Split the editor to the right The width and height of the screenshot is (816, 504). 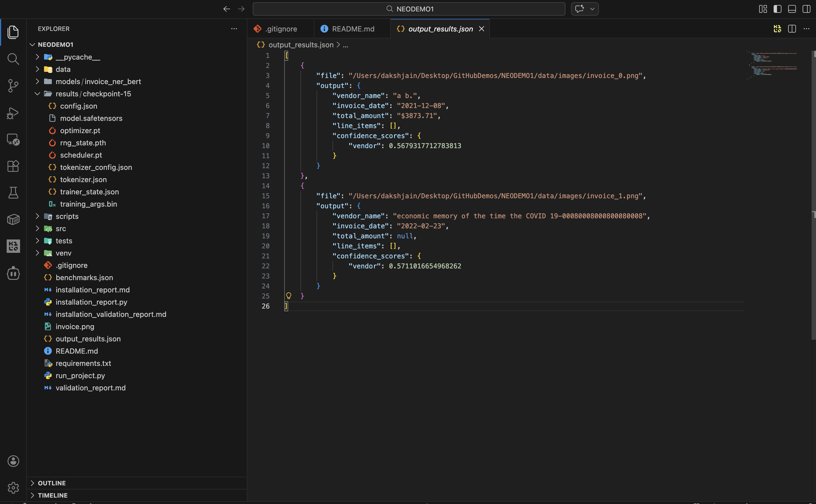coord(792,29)
